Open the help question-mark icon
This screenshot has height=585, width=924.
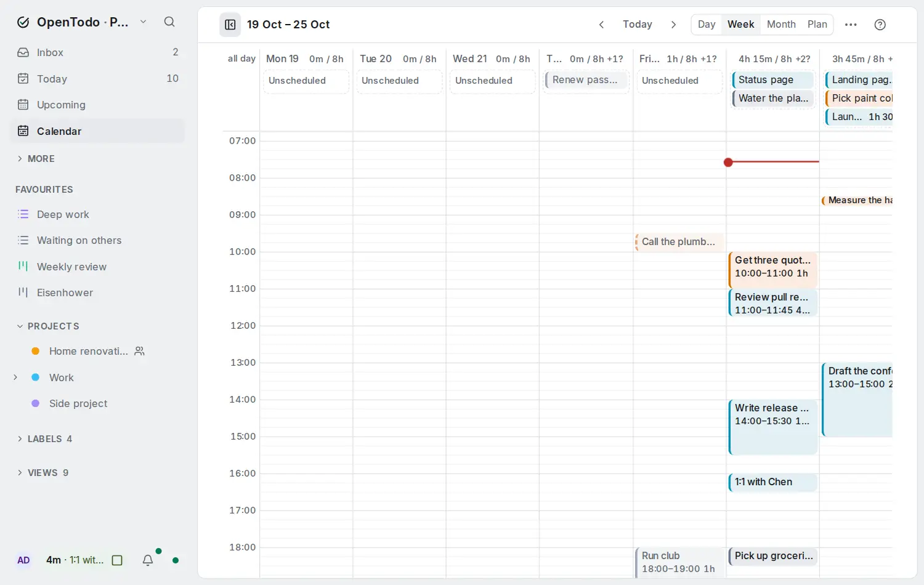880,25
